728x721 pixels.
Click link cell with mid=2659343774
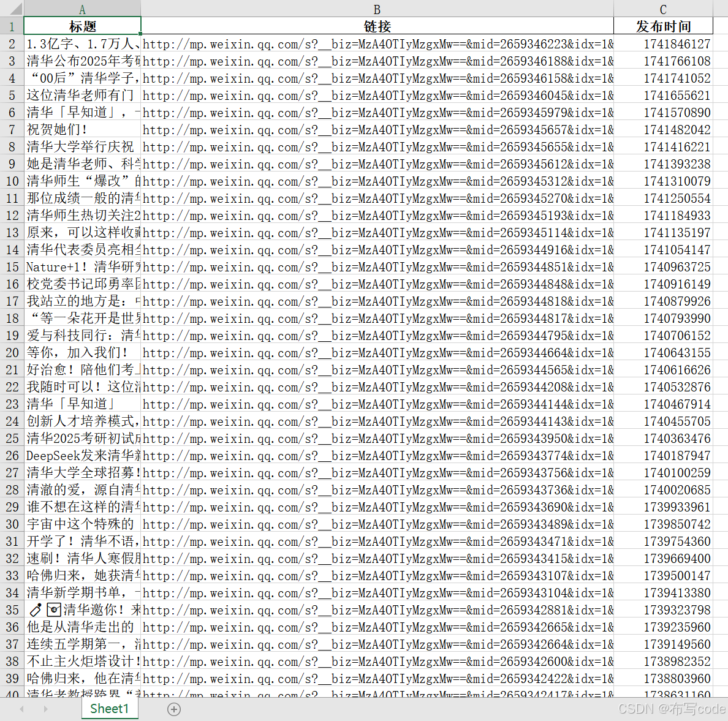point(377,455)
